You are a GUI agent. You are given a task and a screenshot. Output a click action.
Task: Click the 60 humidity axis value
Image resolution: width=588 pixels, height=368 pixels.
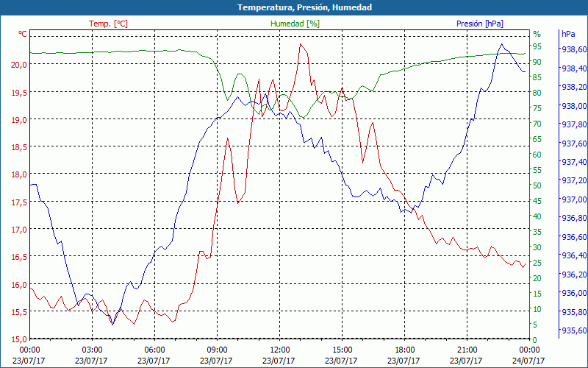(537, 155)
